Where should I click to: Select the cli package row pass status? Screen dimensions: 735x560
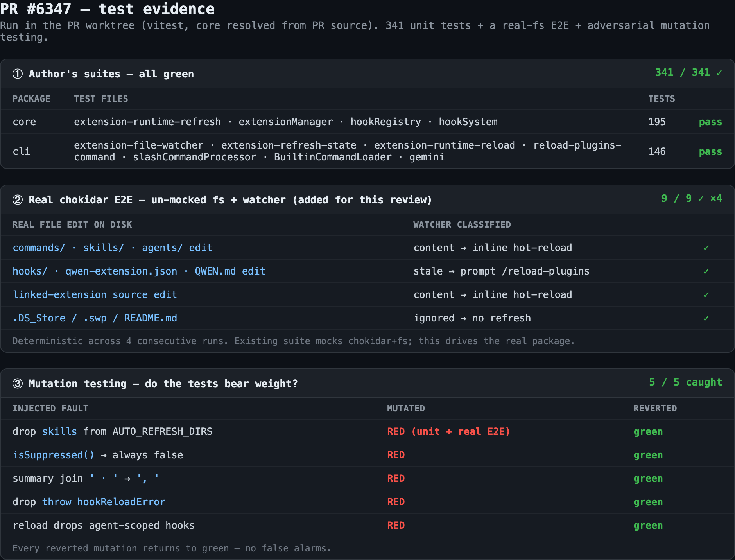(710, 152)
